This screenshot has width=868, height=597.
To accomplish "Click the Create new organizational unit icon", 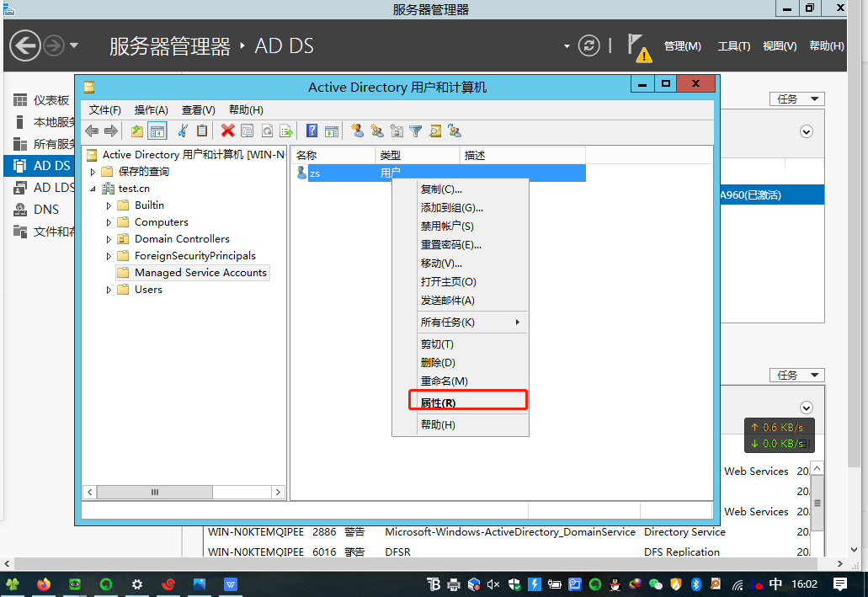I will [x=397, y=131].
